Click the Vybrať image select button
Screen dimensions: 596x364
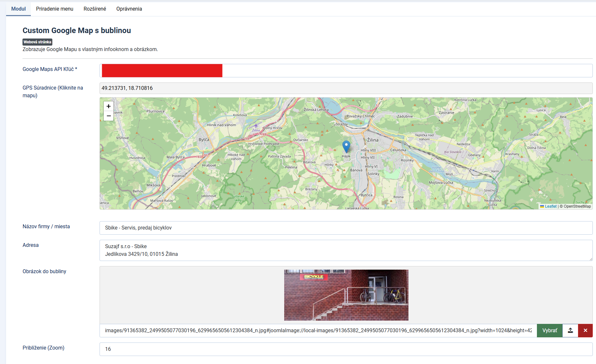coord(550,330)
